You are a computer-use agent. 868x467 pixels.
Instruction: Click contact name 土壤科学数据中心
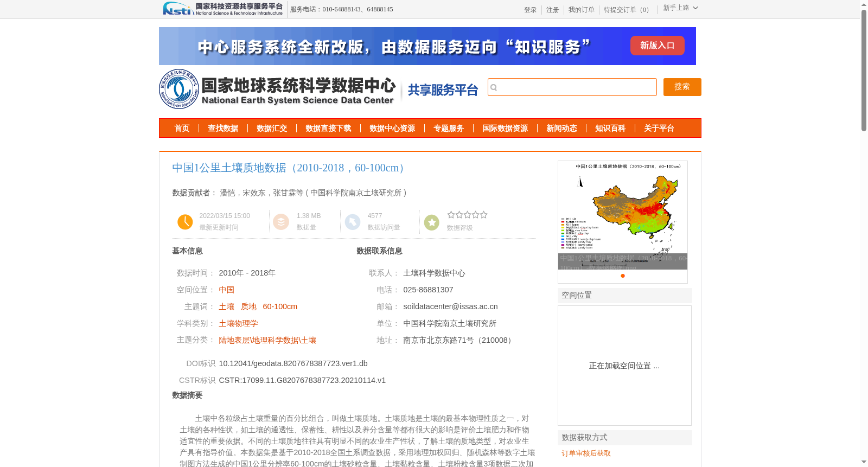(x=434, y=273)
